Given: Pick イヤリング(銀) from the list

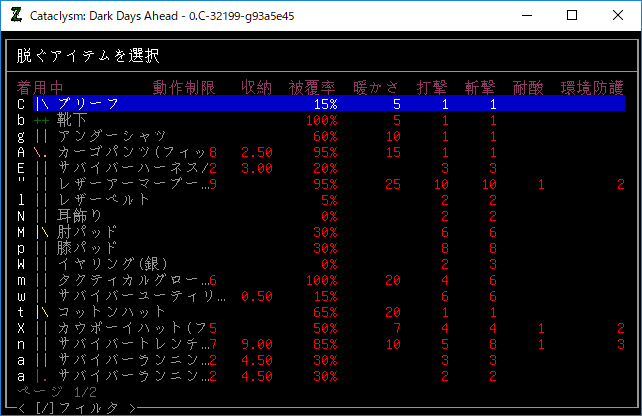Looking at the screenshot, I should (112, 264).
